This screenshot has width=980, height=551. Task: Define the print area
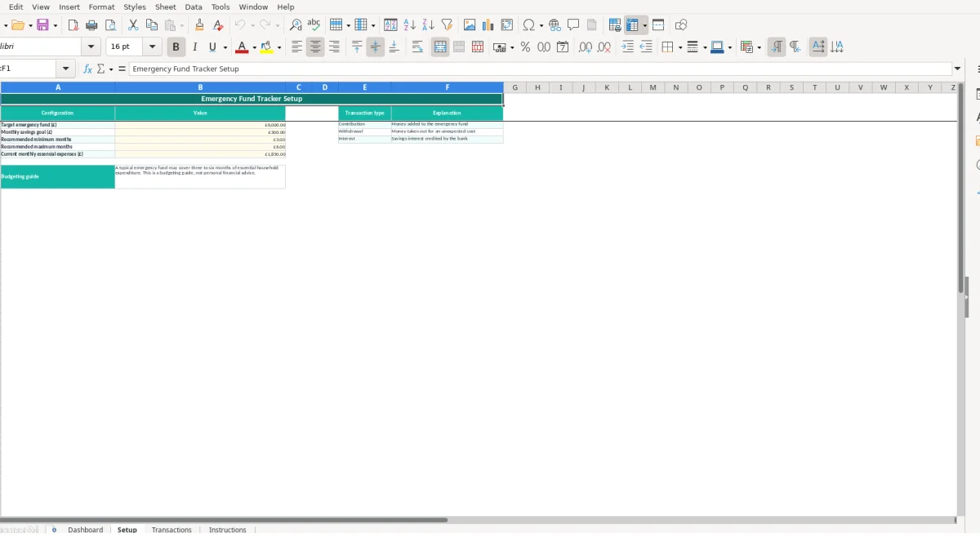point(615,25)
